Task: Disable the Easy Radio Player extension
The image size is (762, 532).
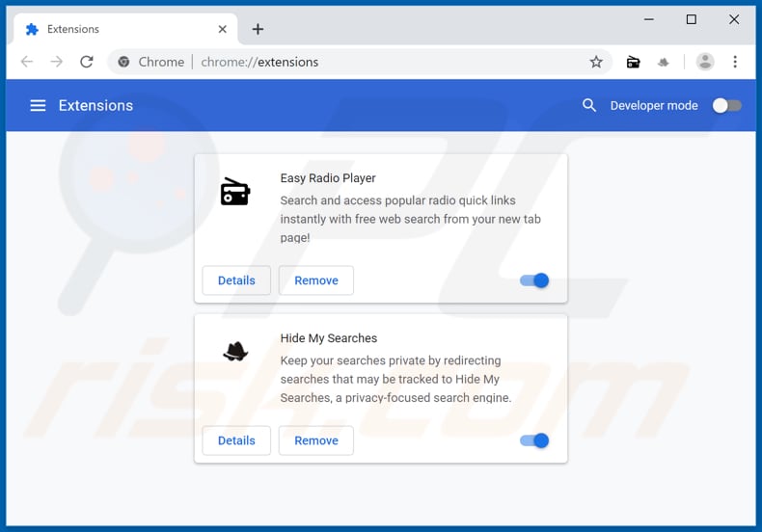Action: 534,280
